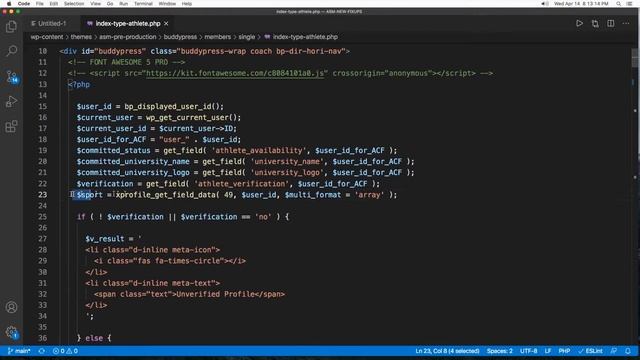This screenshot has width=640, height=360.
Task: Click the $sport variable on line 23
Action: coord(90,195)
